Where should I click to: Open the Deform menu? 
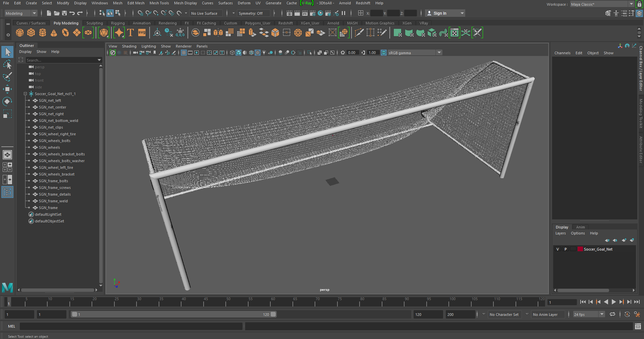click(x=244, y=3)
